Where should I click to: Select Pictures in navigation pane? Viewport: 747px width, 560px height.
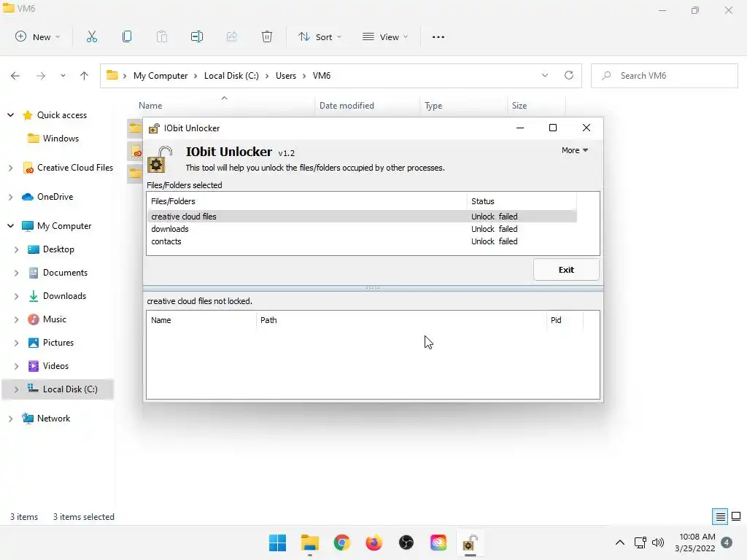(x=58, y=343)
